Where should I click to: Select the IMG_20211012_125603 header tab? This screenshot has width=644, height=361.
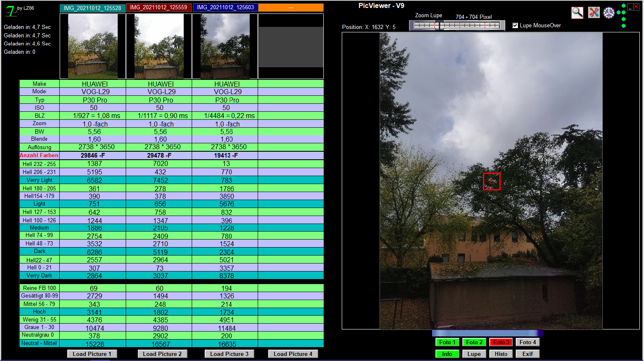pos(225,8)
